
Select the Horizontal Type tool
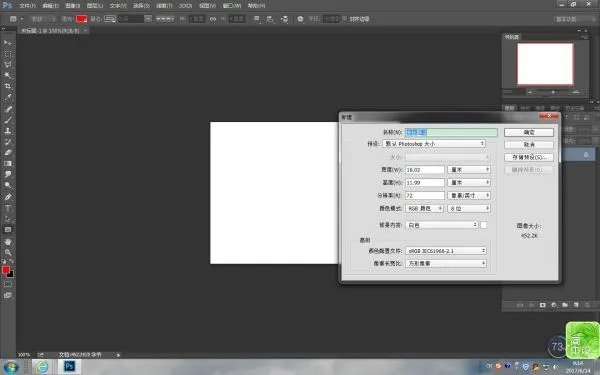pos(8,209)
